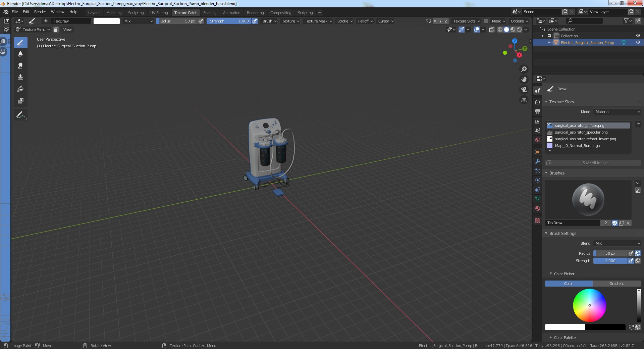Switch to the Compositing workspace tab
644x349 pixels.
[280, 13]
